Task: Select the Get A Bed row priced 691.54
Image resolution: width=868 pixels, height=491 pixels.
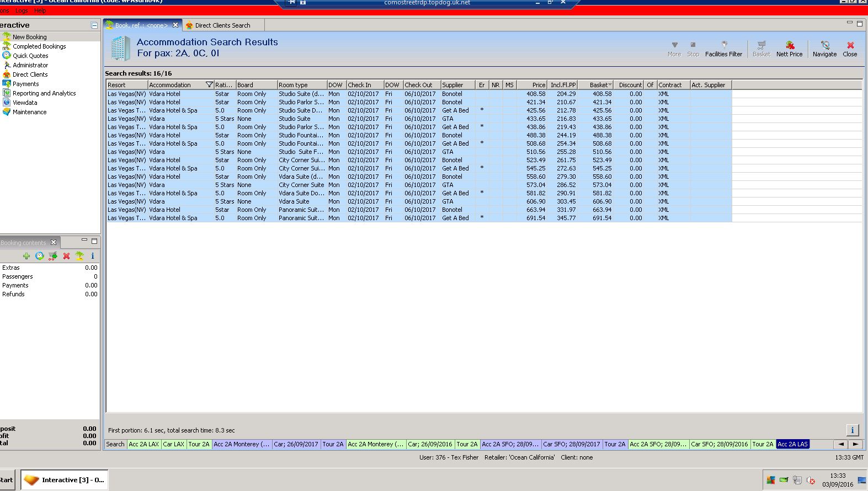Action: (x=419, y=218)
